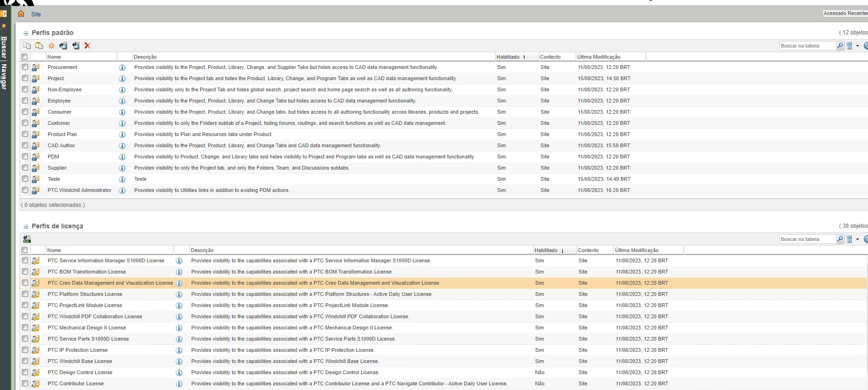Open info icon for PTC Design Control License
The height and width of the screenshot is (390, 868).
tap(179, 373)
